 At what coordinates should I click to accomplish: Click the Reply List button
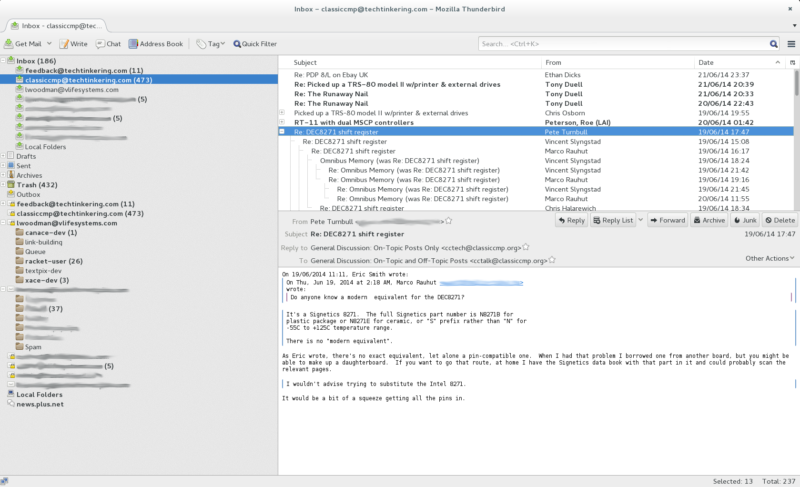613,220
